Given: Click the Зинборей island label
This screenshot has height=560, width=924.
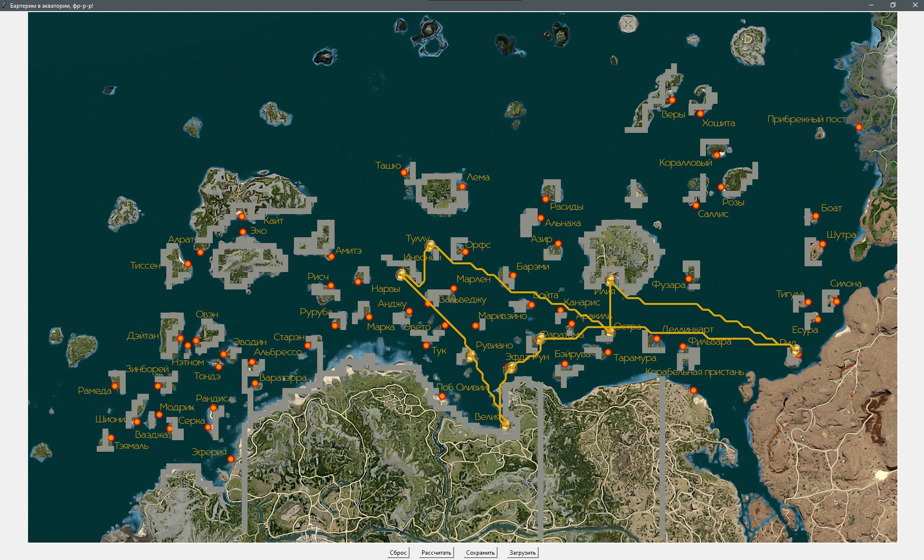Looking at the screenshot, I should click(x=147, y=369).
